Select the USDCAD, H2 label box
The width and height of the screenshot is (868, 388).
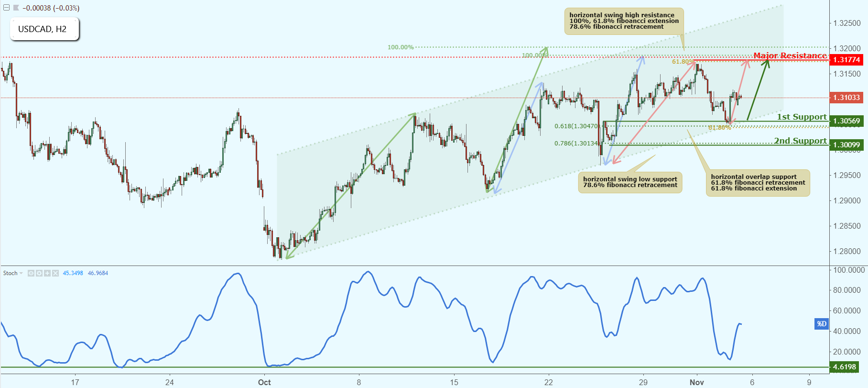tap(44, 29)
